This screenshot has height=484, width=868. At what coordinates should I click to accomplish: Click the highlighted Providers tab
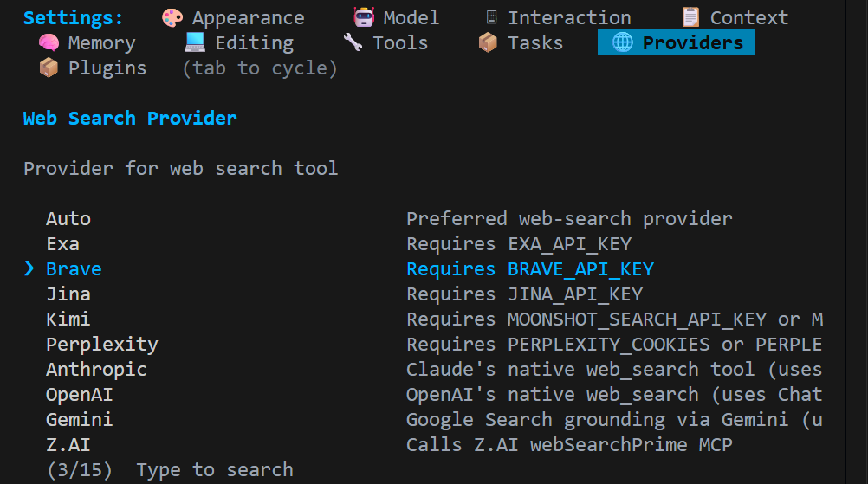(x=677, y=42)
